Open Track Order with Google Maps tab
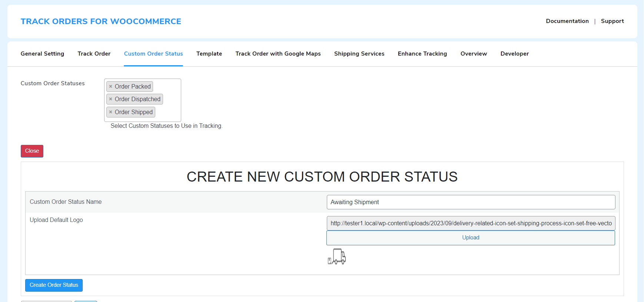The height and width of the screenshot is (302, 644). (x=278, y=54)
